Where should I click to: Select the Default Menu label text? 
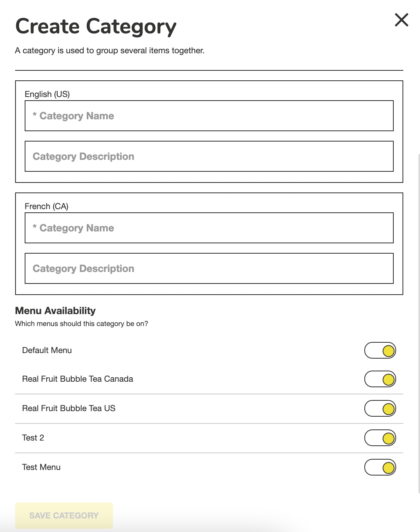pyautogui.click(x=47, y=350)
